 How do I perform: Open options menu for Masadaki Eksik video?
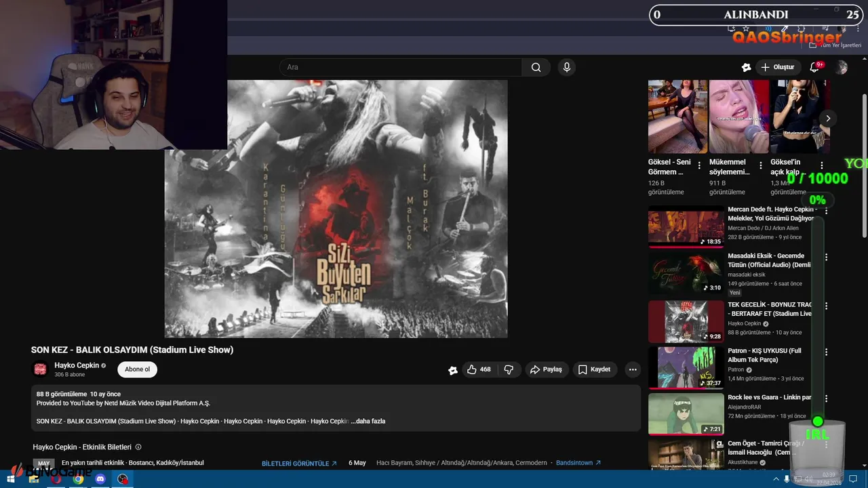coord(826,258)
